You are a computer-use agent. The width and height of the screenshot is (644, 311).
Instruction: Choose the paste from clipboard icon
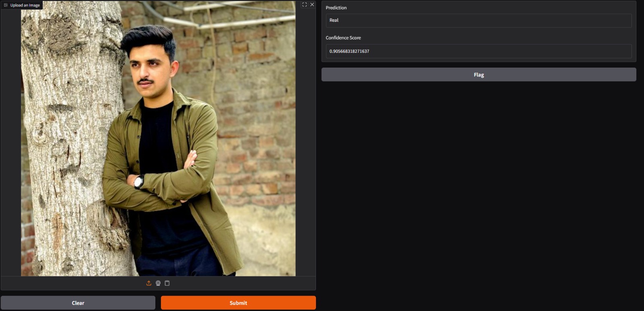(167, 283)
